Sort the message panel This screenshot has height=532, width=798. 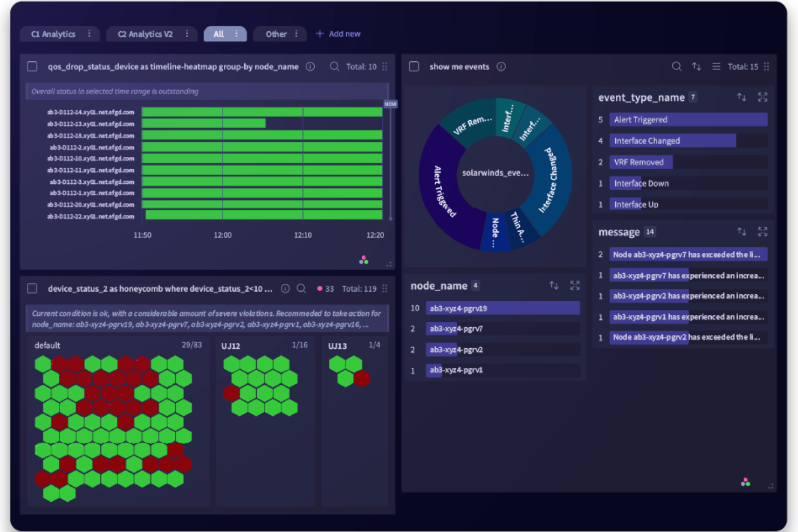(x=742, y=232)
